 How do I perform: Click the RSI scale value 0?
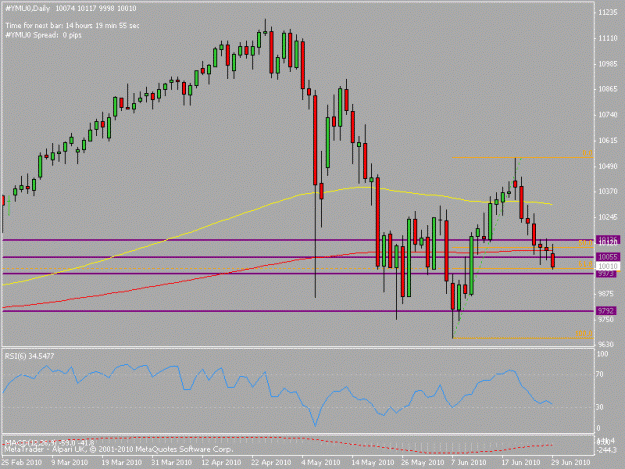pos(599,429)
